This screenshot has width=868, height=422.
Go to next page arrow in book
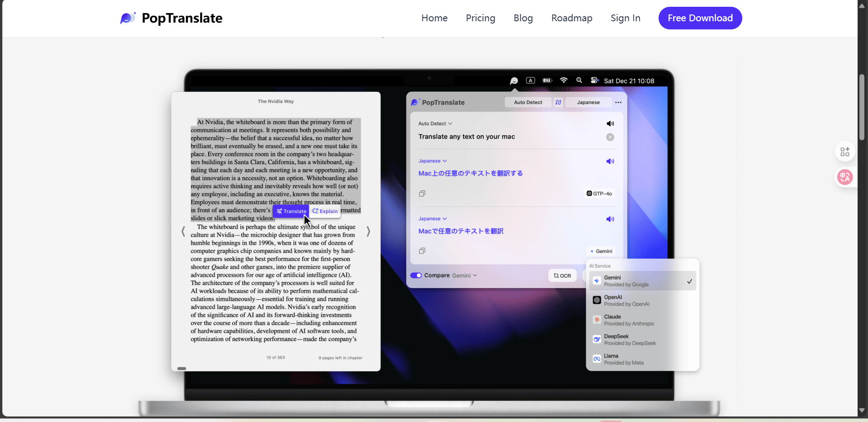pyautogui.click(x=368, y=232)
